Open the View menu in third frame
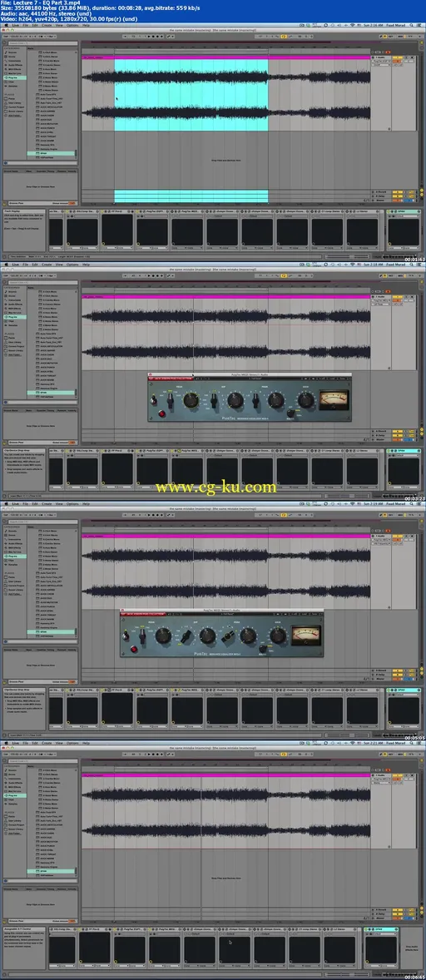The image size is (426, 980). (59, 503)
